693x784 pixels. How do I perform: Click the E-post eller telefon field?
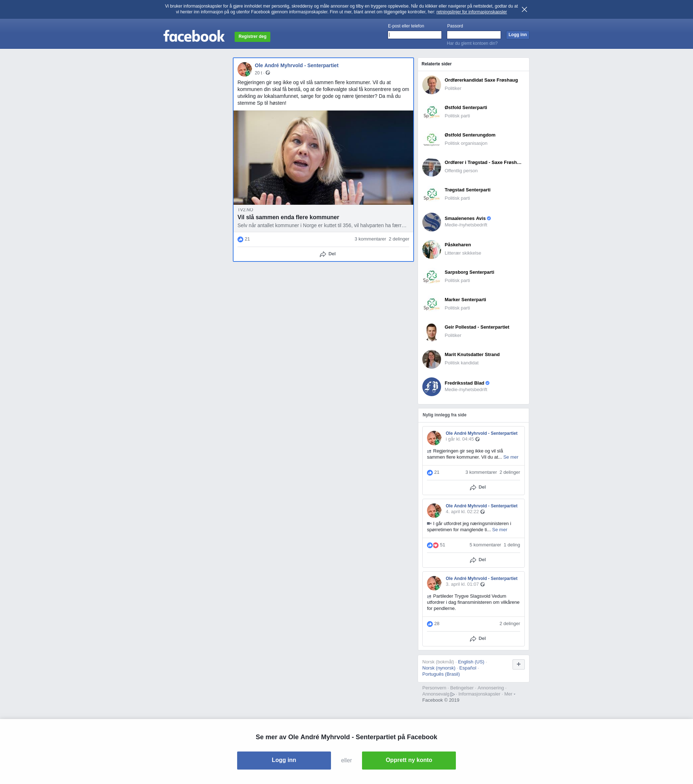(x=414, y=35)
